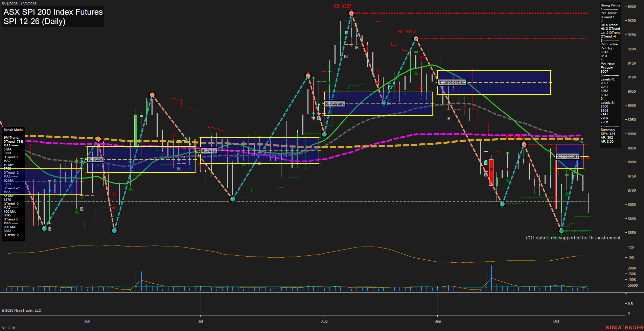This screenshot has height=331, width=644.
Task: Select the Swing Pivots panel heading
Action: click(610, 5)
